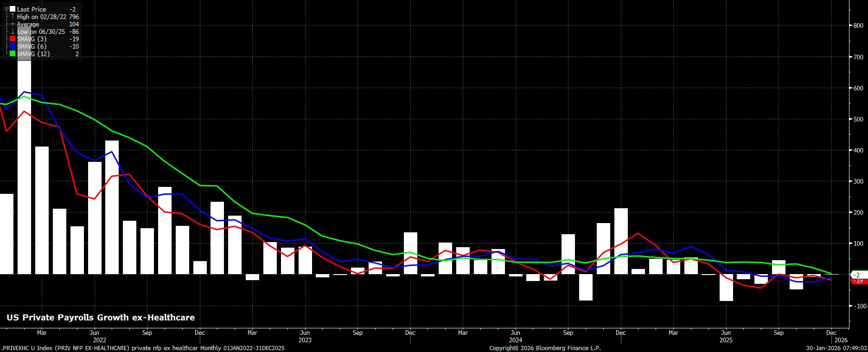The image size is (868, 352).
Task: Click the June 2025 negative low bar
Action: point(726,288)
